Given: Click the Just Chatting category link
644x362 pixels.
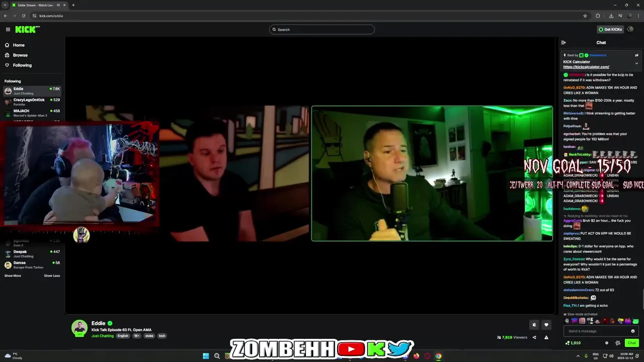Looking at the screenshot, I should click(103, 336).
